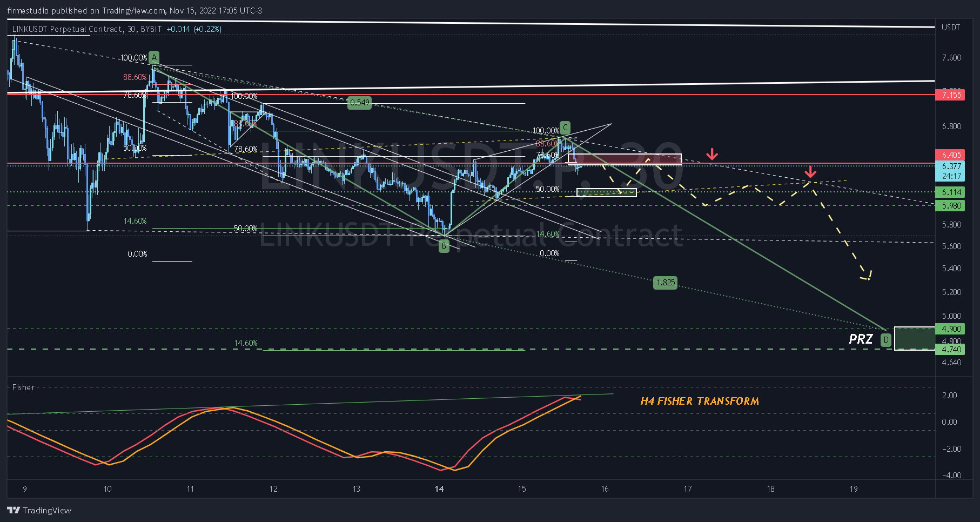Click date 13 on the time axis
This screenshot has width=980, height=522.
pos(356,489)
